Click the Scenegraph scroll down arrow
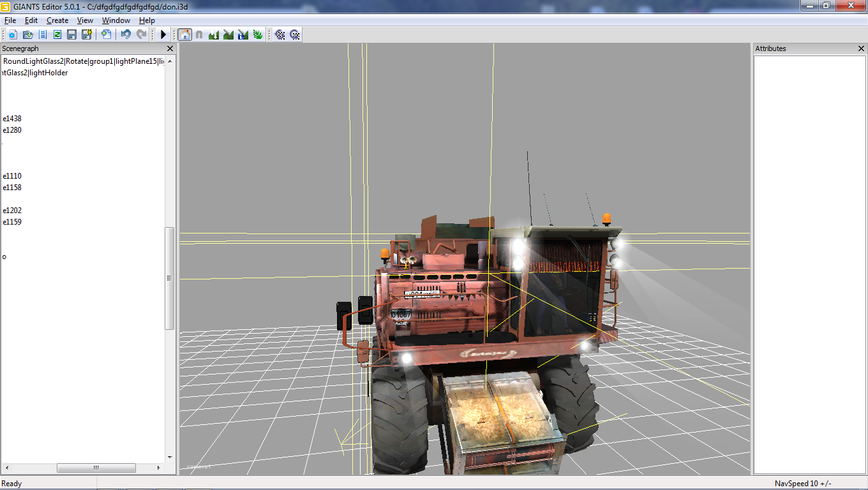 point(169,457)
